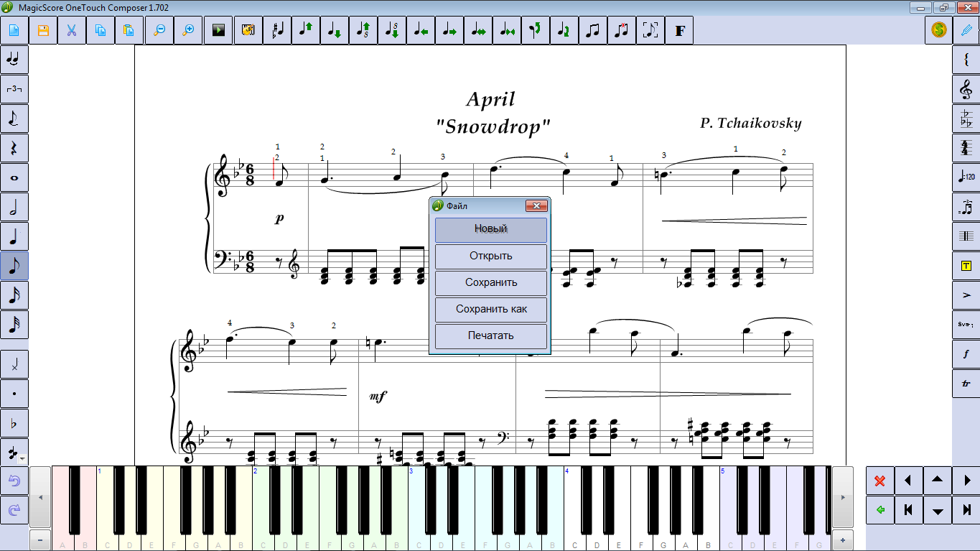Screen dimensions: 980x551
Task: Choose Сохранить как in the Файл dialog
Action: pos(491,309)
